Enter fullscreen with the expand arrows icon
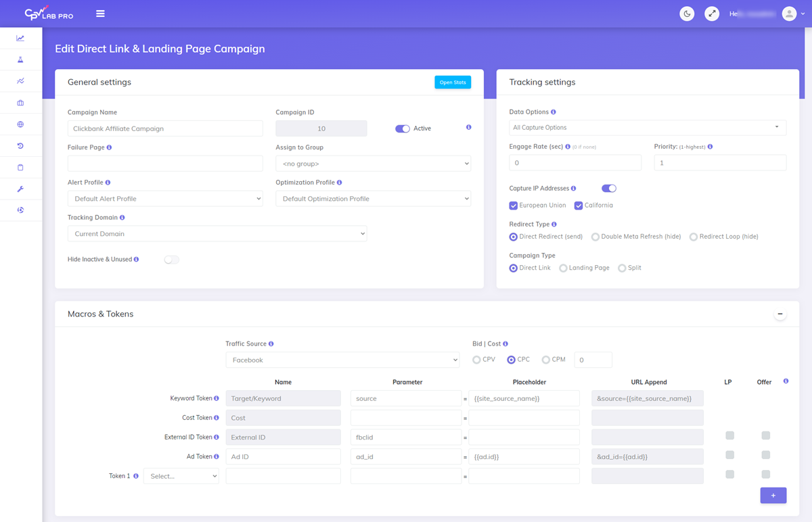This screenshot has width=812, height=522. click(712, 14)
